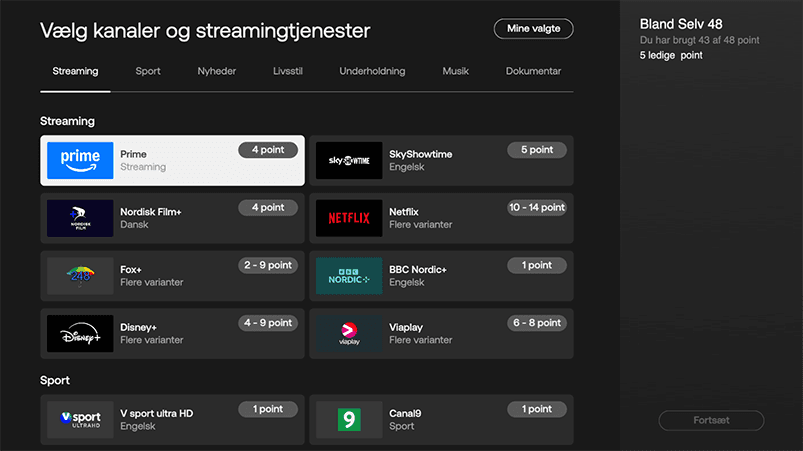The width and height of the screenshot is (803, 451).
Task: Select the Viaplay logo
Action: point(349,334)
